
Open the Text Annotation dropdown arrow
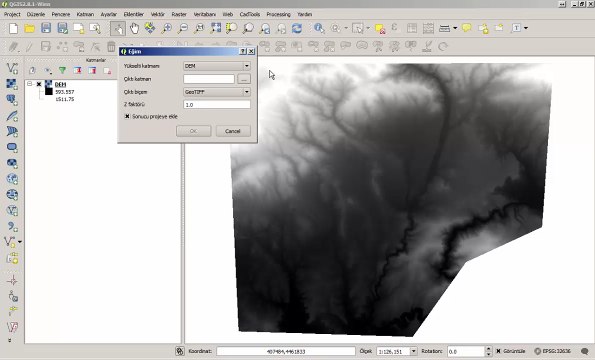pyautogui.click(x=526, y=28)
